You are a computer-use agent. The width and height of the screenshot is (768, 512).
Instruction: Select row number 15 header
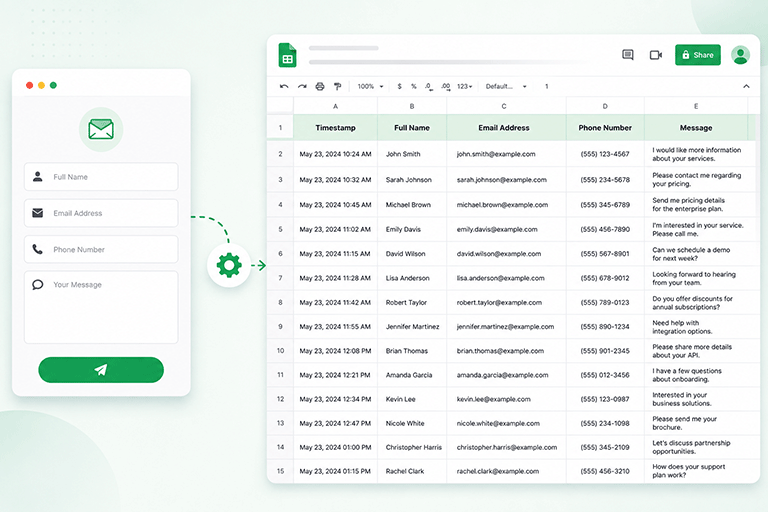(x=280, y=471)
